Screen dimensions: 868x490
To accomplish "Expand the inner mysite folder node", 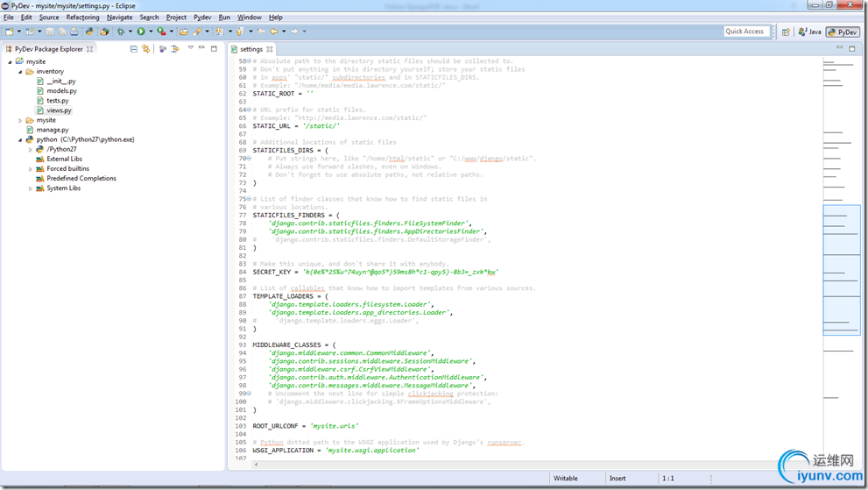I will point(20,120).
